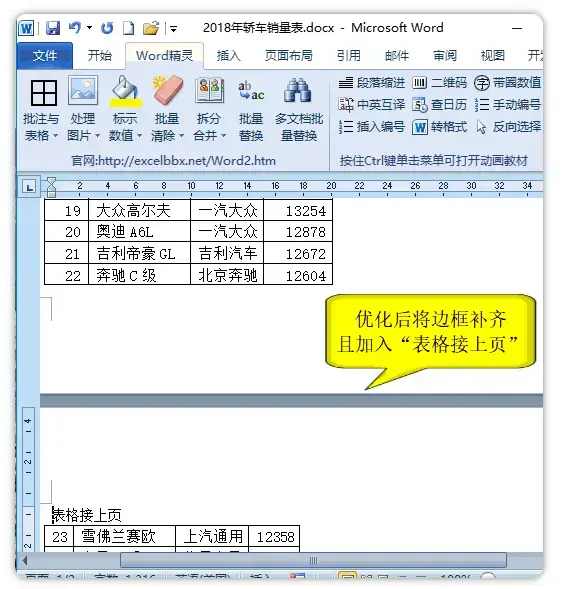This screenshot has width=573, height=589.
Task: Click the 标示数值 paint bucket icon
Action: coord(125,92)
